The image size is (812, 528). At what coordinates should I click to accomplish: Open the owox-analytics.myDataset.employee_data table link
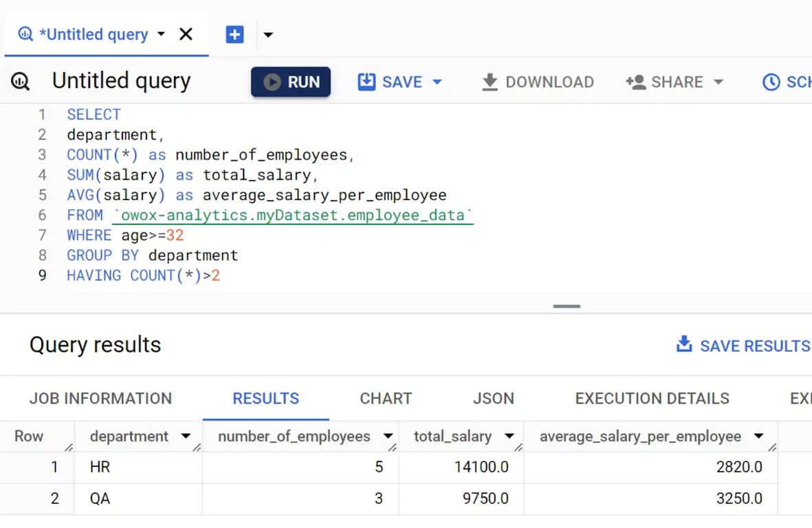coord(293,215)
